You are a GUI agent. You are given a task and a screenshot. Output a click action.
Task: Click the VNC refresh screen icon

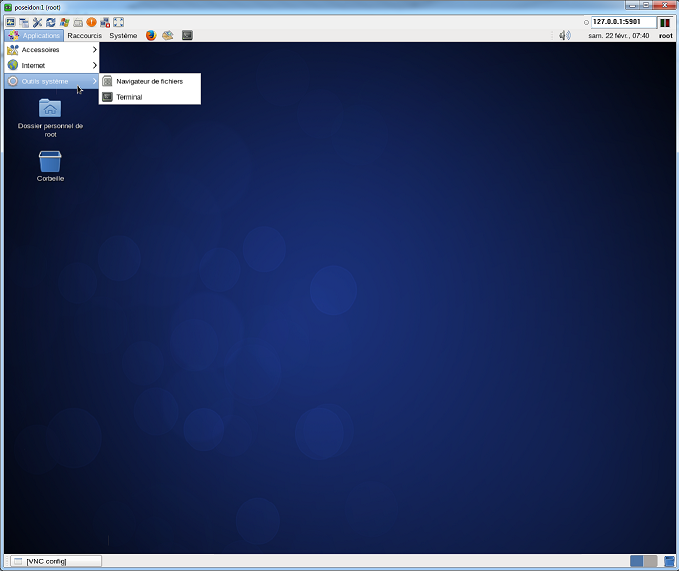point(50,21)
